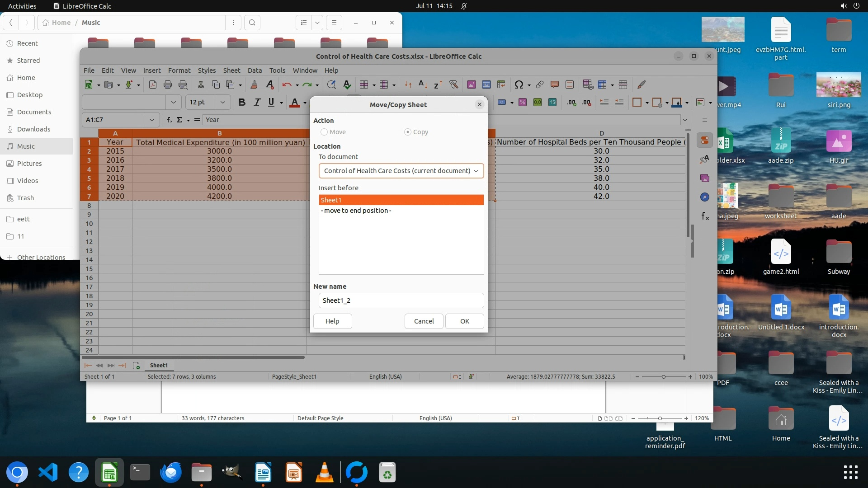The width and height of the screenshot is (868, 488).
Task: Click the Export as PDF icon
Action: click(153, 84)
